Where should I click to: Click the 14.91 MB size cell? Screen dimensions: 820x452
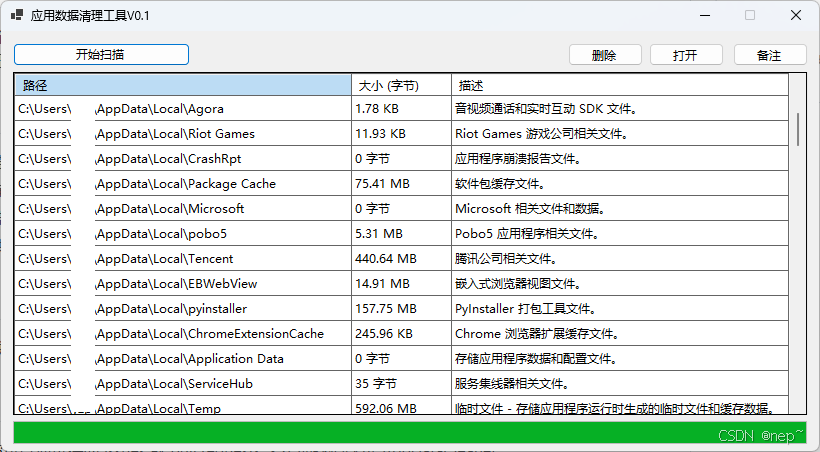(402, 284)
